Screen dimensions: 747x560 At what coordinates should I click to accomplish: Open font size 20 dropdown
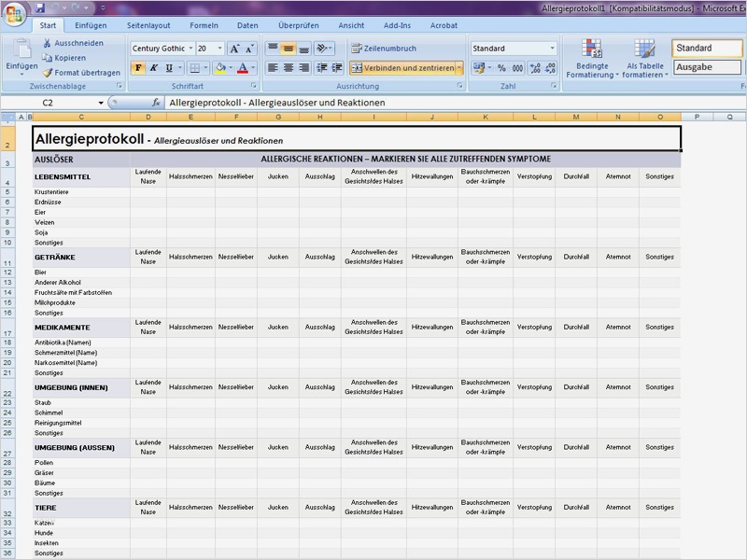pyautogui.click(x=219, y=49)
